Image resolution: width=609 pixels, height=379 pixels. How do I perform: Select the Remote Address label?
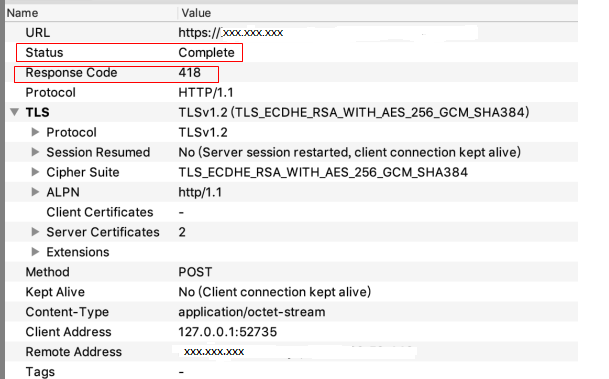click(x=74, y=352)
